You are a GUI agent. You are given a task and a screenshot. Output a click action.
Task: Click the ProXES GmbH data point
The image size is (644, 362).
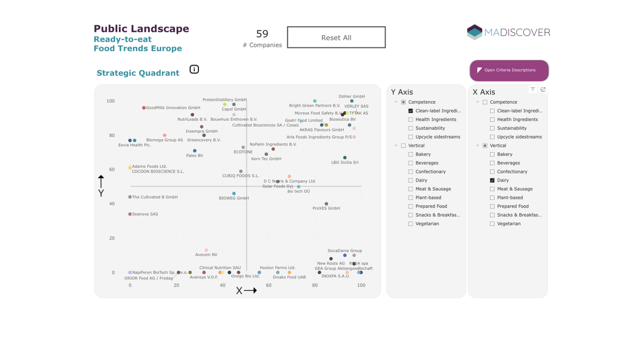326,204
